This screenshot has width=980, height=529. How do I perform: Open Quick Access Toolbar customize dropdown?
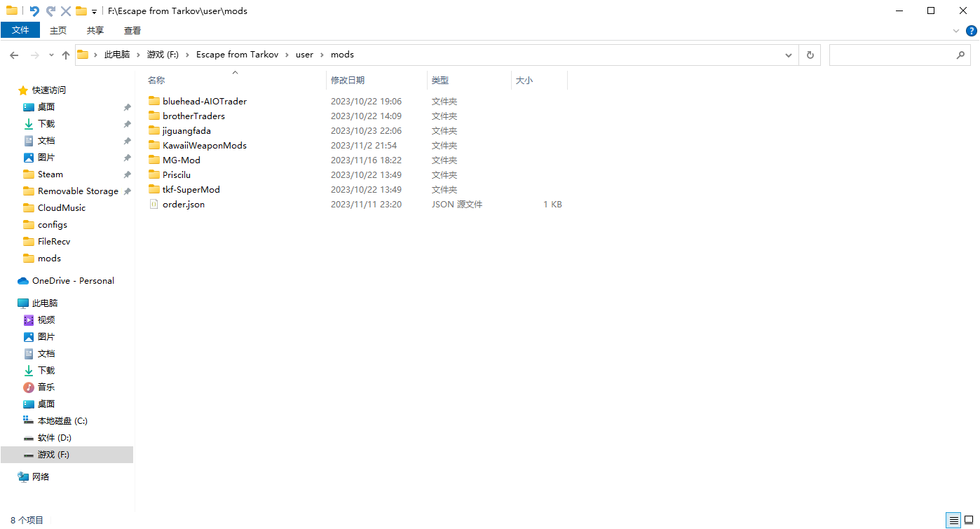(x=94, y=12)
